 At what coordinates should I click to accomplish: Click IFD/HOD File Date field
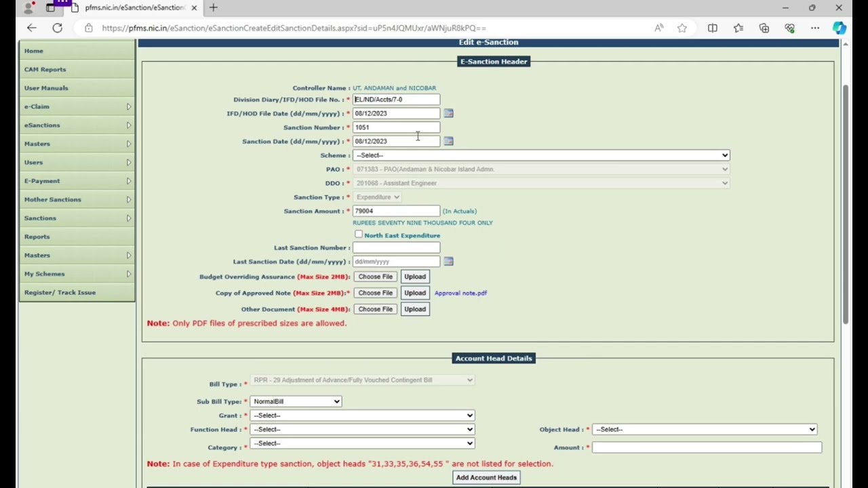click(x=396, y=113)
